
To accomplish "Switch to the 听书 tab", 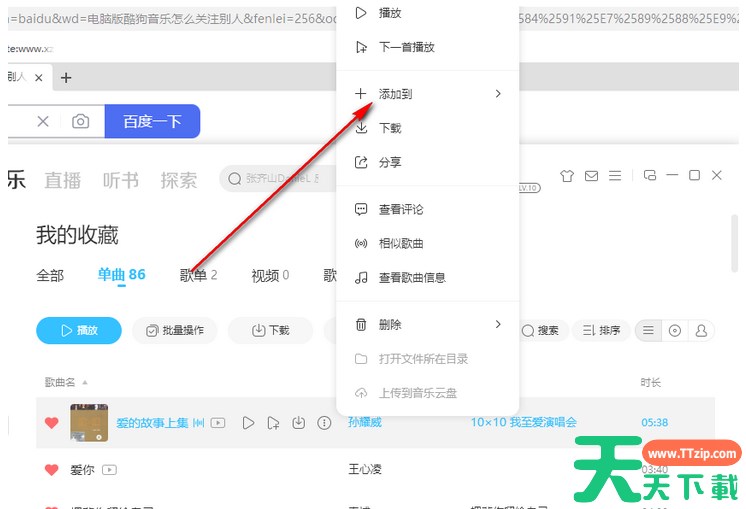I will click(121, 181).
